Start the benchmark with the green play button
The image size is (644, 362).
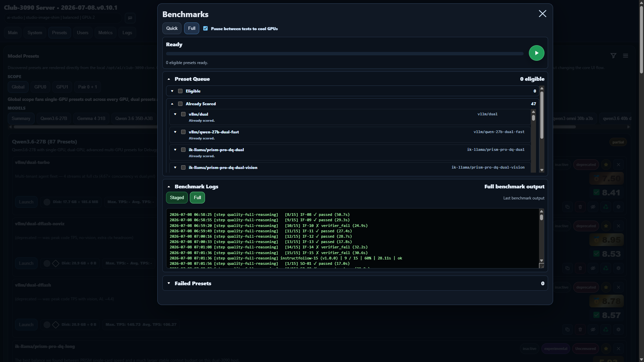(x=536, y=53)
